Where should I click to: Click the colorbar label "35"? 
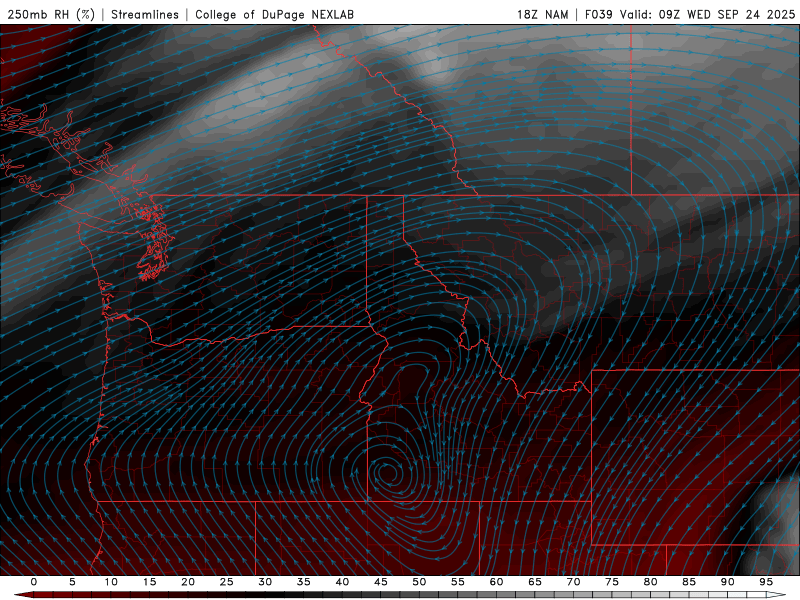[x=304, y=582]
